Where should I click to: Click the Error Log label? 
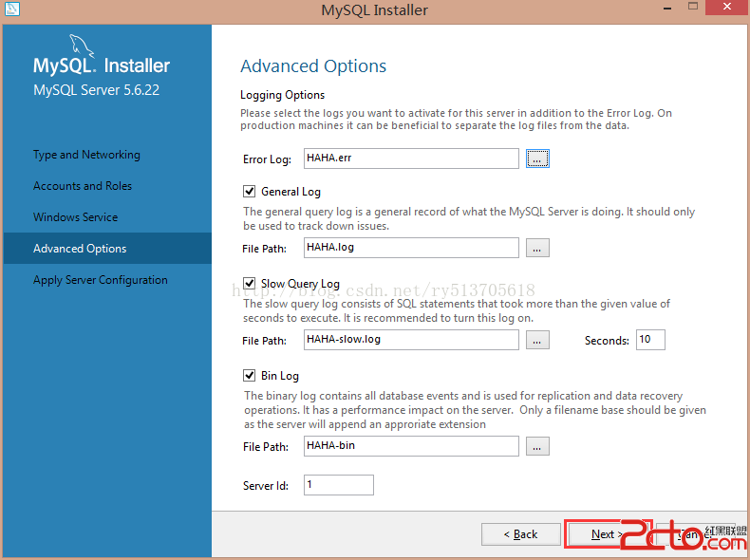(x=267, y=159)
